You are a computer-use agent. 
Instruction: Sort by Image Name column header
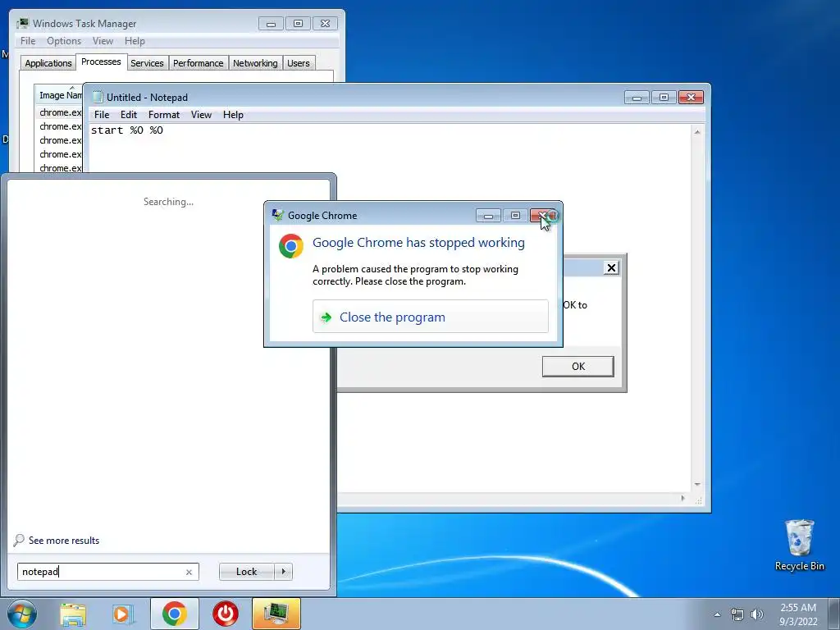coord(59,95)
